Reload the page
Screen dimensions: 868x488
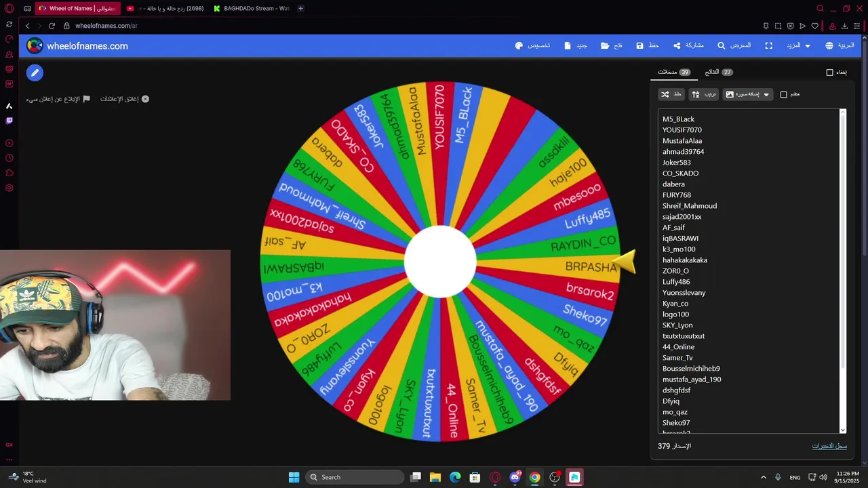pyautogui.click(x=52, y=26)
